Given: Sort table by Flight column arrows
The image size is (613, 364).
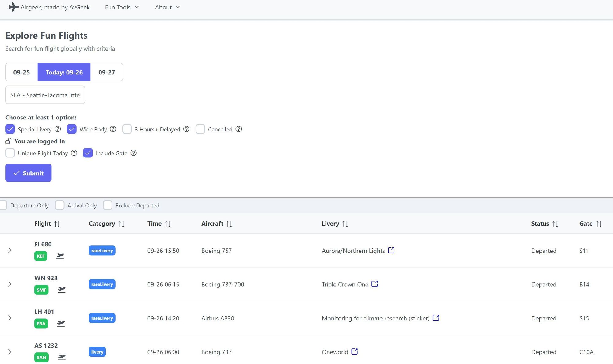Looking at the screenshot, I should pyautogui.click(x=57, y=224).
